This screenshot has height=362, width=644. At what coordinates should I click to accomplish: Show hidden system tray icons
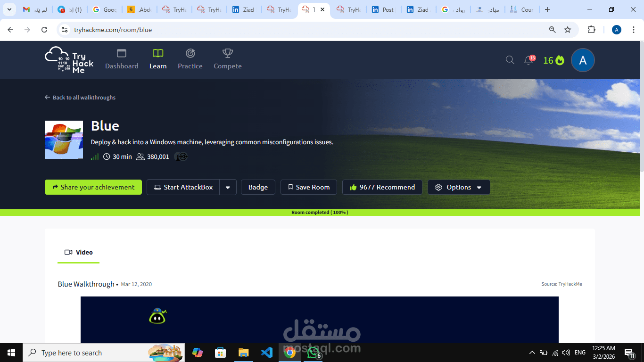coord(532,353)
